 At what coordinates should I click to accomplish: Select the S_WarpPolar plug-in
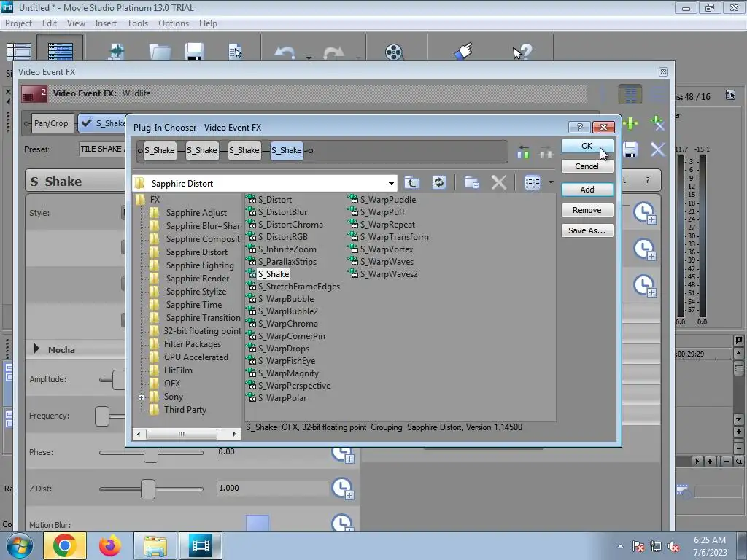pyautogui.click(x=282, y=398)
